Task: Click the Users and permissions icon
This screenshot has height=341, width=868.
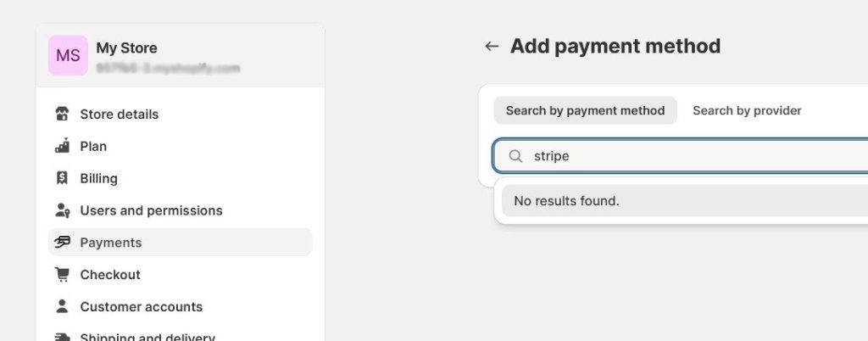Action: coord(63,210)
